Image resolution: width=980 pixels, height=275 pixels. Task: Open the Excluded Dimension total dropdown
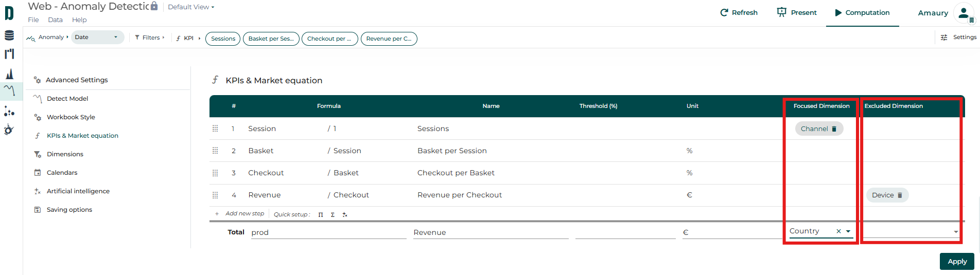point(955,232)
